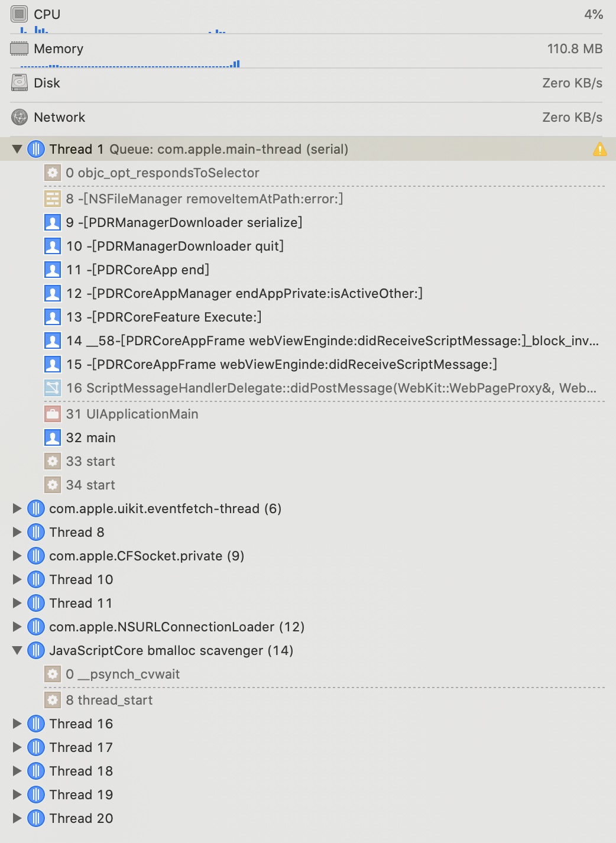
Task: Select frame '0 objc_opt_respondsToSelector'
Action: point(163,173)
